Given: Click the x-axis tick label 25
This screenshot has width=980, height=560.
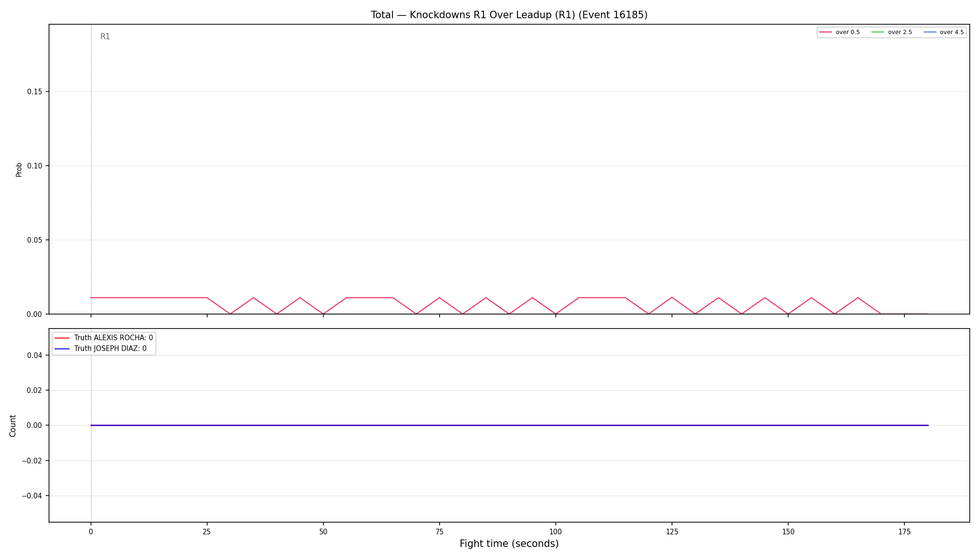Looking at the screenshot, I should point(207,532).
